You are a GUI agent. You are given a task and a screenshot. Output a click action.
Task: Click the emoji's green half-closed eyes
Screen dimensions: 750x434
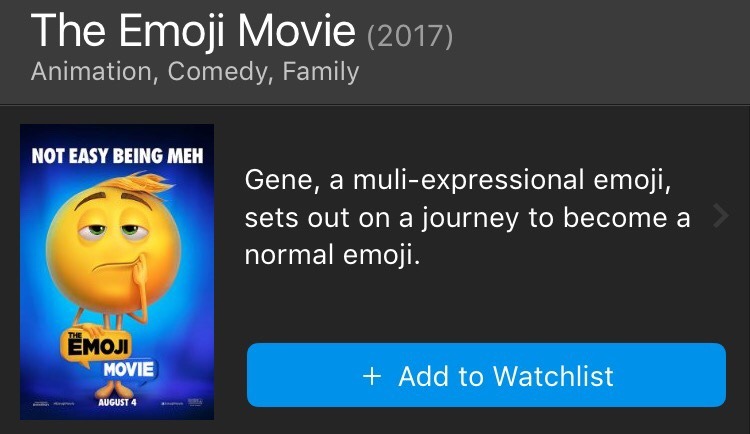tap(113, 231)
